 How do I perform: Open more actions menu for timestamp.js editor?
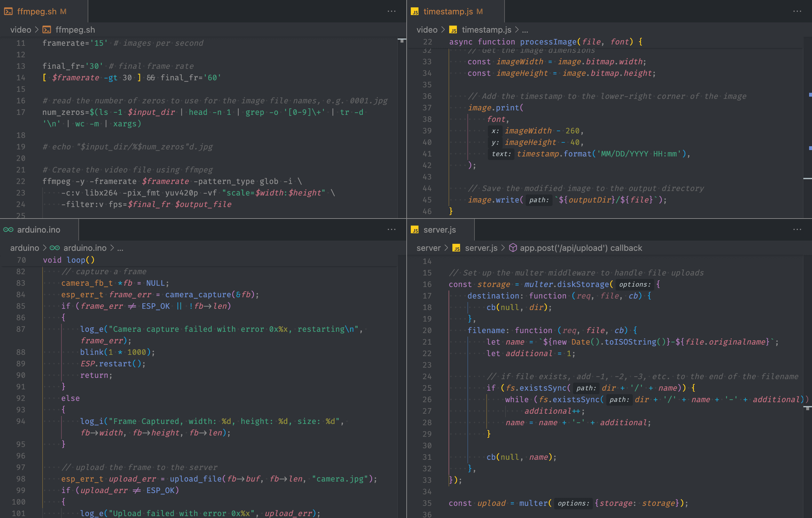(x=797, y=12)
